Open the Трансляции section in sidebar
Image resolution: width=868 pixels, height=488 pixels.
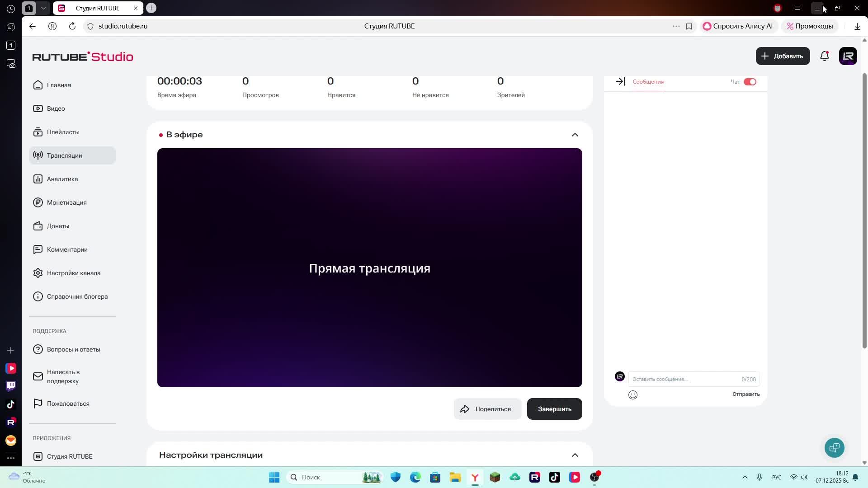click(x=64, y=155)
